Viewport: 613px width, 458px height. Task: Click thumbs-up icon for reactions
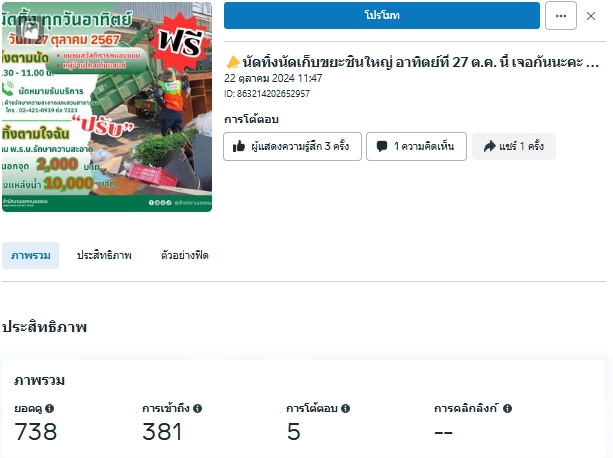click(x=238, y=147)
